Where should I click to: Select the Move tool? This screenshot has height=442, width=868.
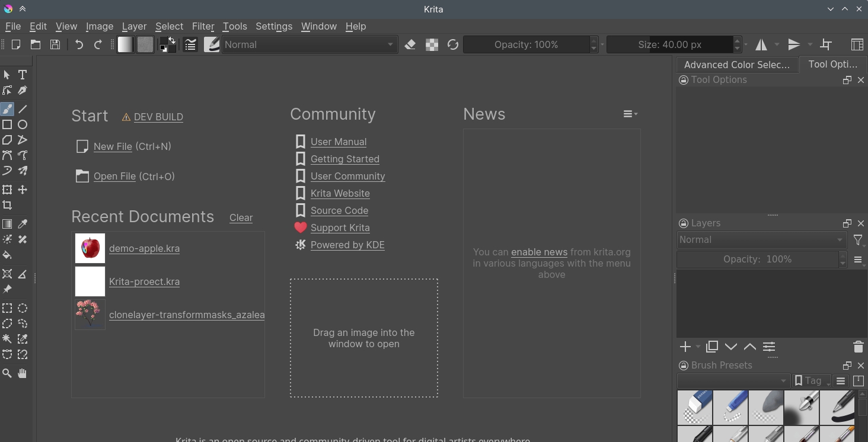pyautogui.click(x=23, y=190)
